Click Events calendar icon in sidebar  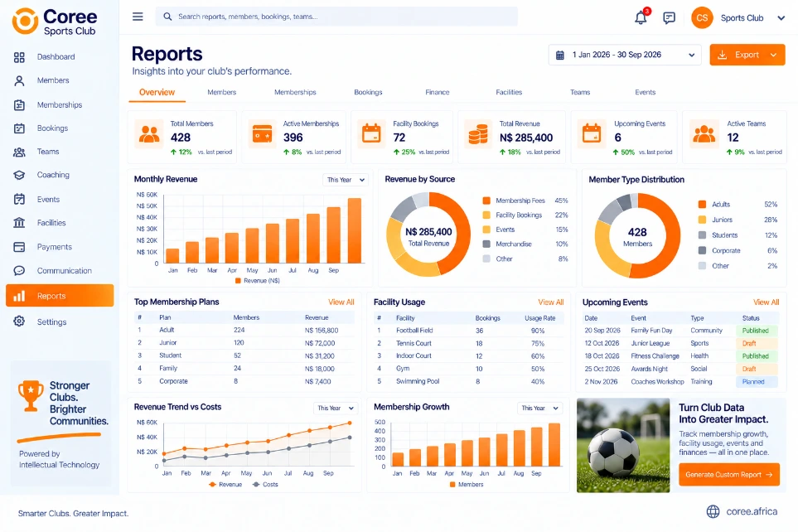click(x=19, y=199)
